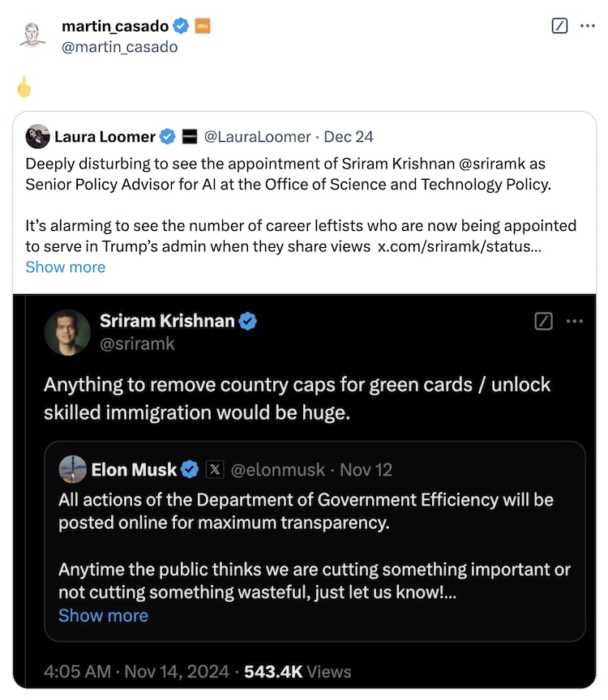Image resolution: width=608 pixels, height=700 pixels.
Task: Click Elon Musk's small avatar
Action: click(x=72, y=469)
